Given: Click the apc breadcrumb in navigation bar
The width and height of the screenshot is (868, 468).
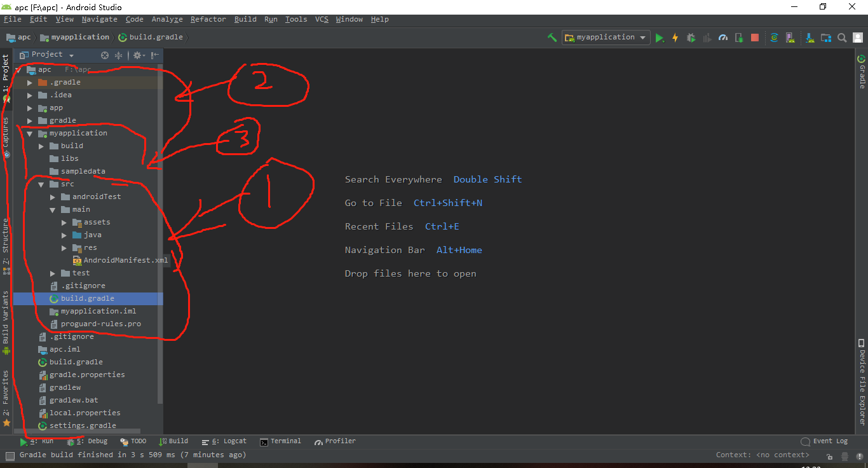Looking at the screenshot, I should (x=20, y=38).
